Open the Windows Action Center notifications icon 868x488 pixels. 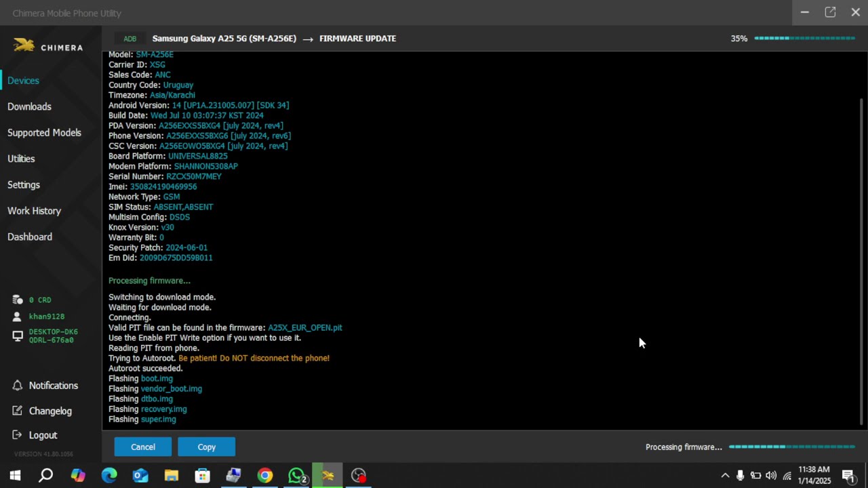click(x=848, y=476)
